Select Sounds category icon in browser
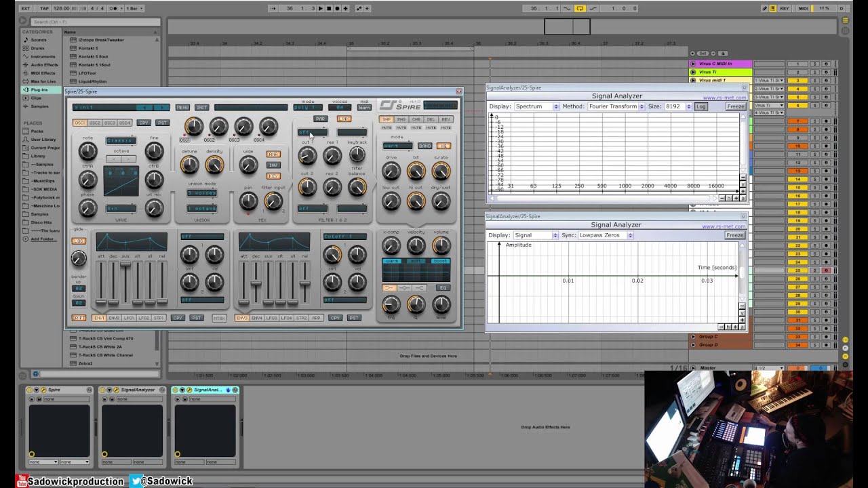 point(26,40)
